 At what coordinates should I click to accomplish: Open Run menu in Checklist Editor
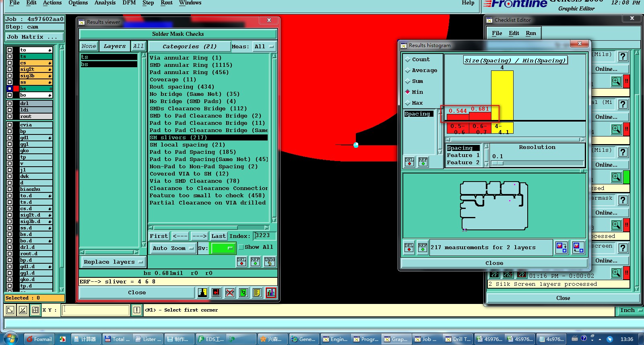[x=531, y=33]
